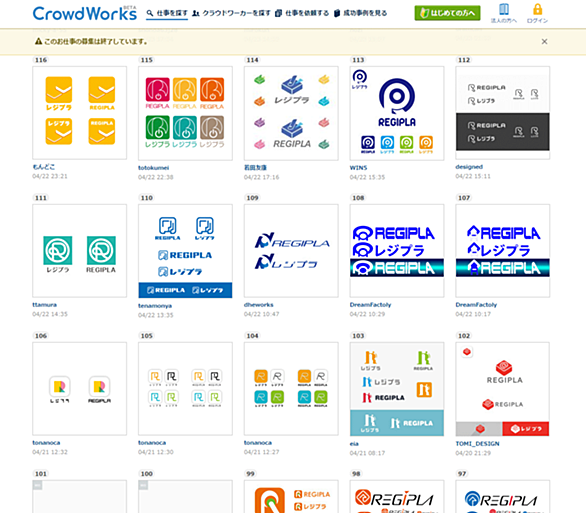586x513 pixels.
Task: Click timestamp 04/20 21:29
Action: click(x=473, y=453)
